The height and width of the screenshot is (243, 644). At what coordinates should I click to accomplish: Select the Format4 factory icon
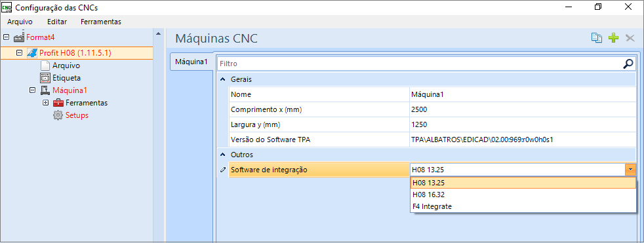coord(19,37)
